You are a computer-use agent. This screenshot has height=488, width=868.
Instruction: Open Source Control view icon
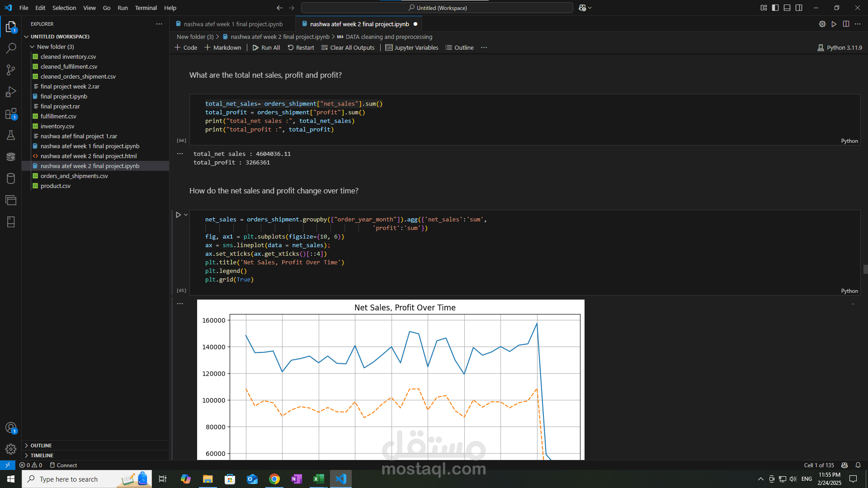11,70
